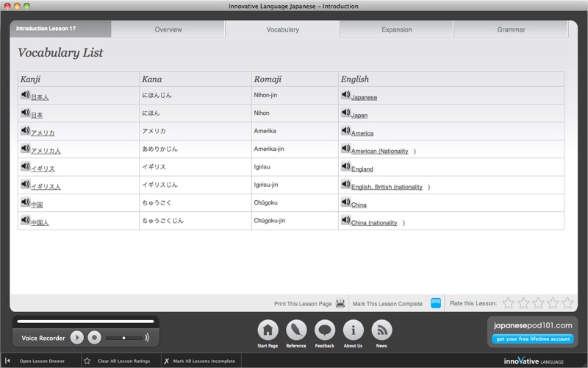
Task: Open the America English link
Action: pos(362,133)
